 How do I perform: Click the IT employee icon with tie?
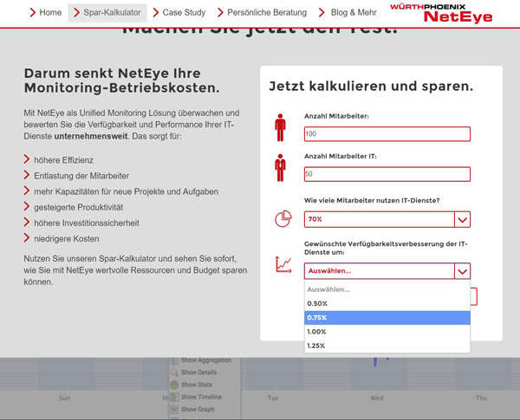point(280,168)
